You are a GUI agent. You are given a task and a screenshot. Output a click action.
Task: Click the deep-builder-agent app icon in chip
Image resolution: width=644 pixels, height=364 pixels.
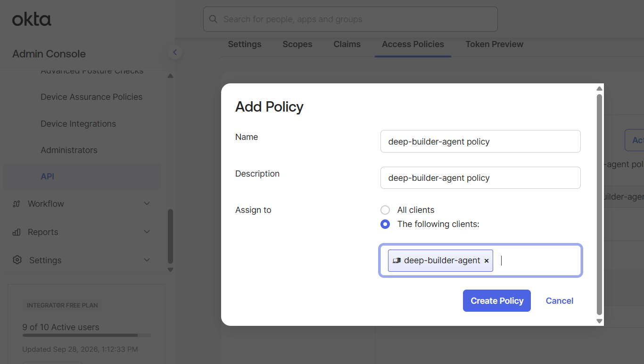click(397, 260)
